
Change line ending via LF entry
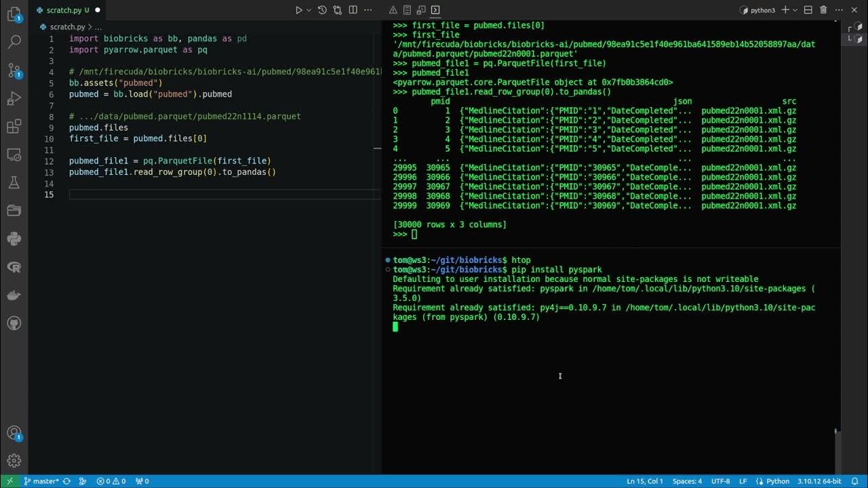[743, 481]
